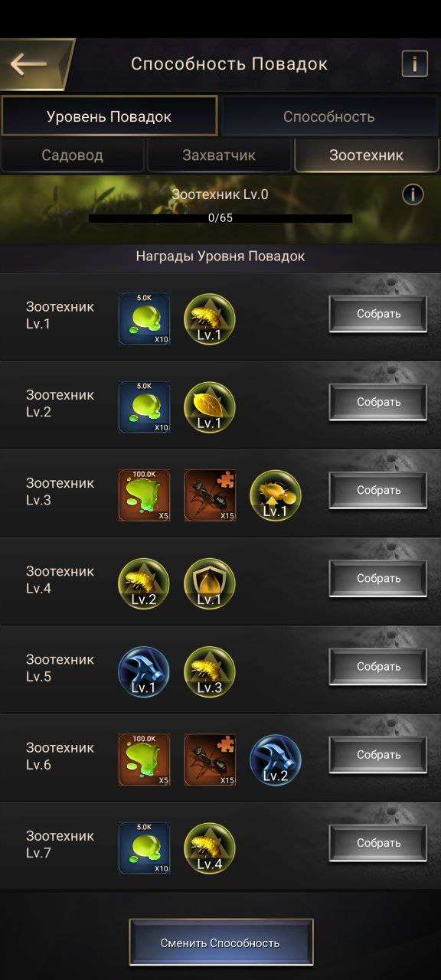Screen dimensions: 441x980
Task: Select the blue hammer Lv.2 icon in Lv.6
Action: [x=276, y=759]
